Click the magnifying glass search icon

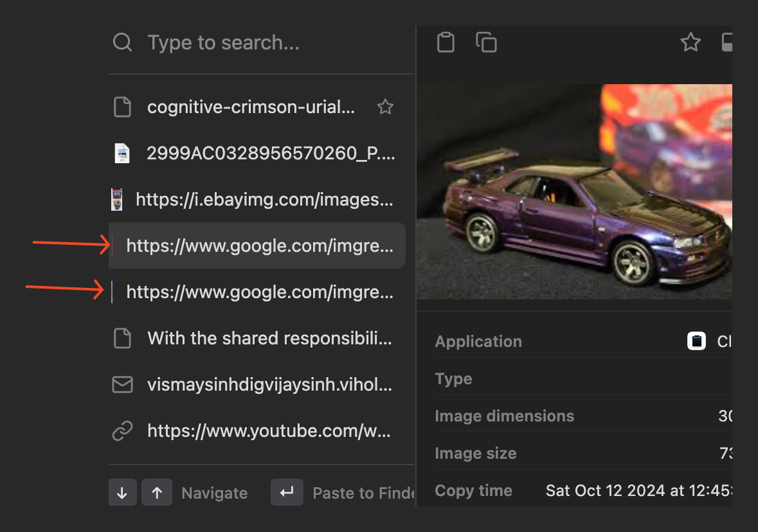pos(122,43)
